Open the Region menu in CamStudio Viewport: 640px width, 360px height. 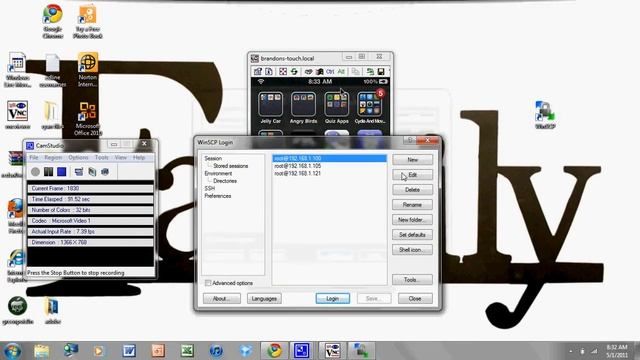coord(53,158)
